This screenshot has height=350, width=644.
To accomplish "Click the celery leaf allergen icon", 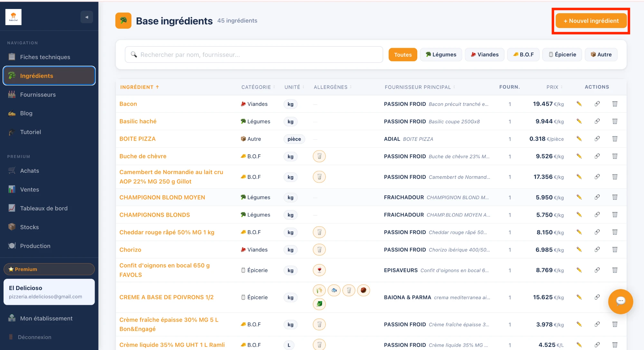I will click(x=319, y=304).
